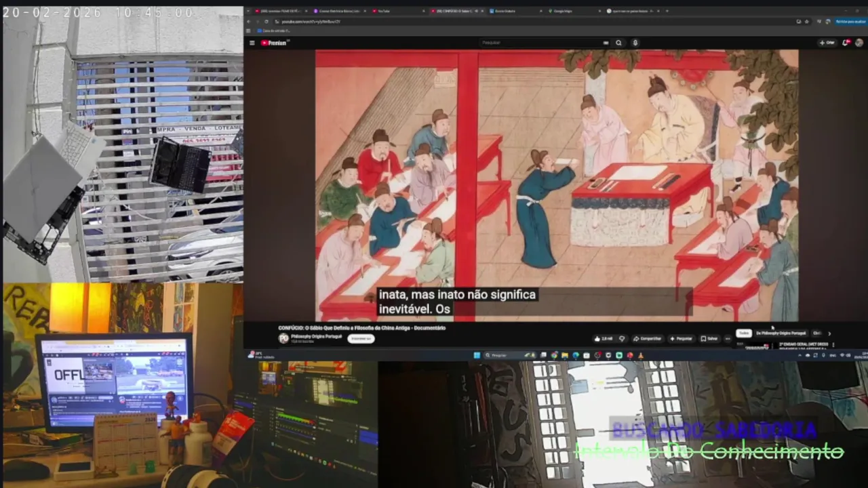The image size is (868, 488).
Task: Click the Inscrever-se subscribe button
Action: (361, 338)
